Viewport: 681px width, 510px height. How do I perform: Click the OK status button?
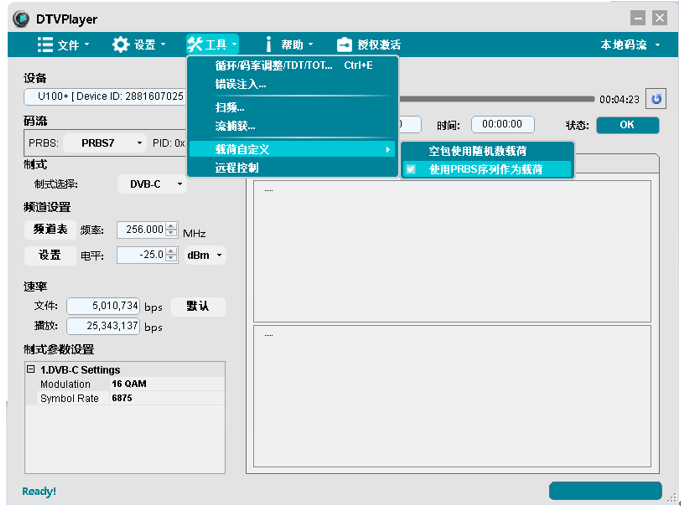pyautogui.click(x=628, y=125)
